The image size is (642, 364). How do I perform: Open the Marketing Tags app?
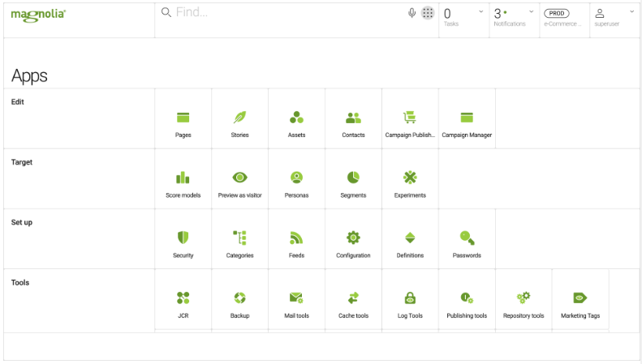(x=580, y=299)
